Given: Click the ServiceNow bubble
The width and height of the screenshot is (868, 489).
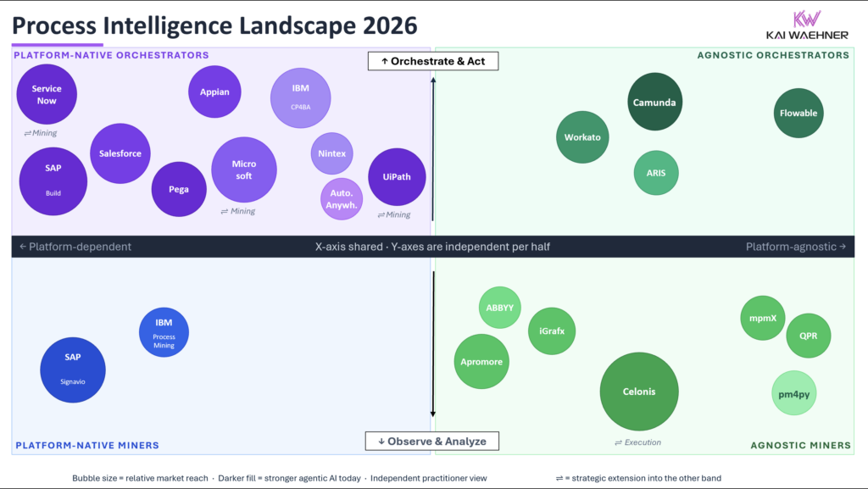Looking at the screenshot, I should [47, 94].
